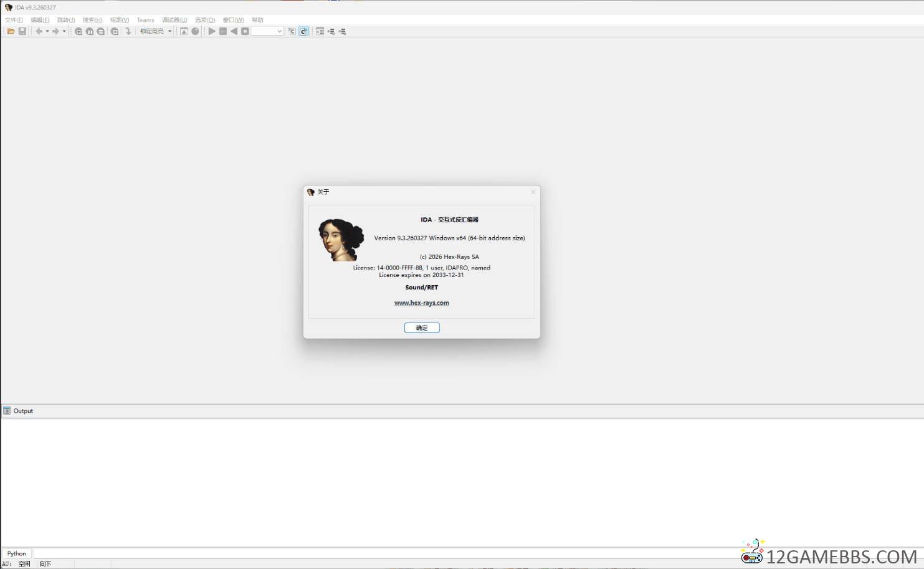
Task: Open the Teams menu
Action: (146, 20)
